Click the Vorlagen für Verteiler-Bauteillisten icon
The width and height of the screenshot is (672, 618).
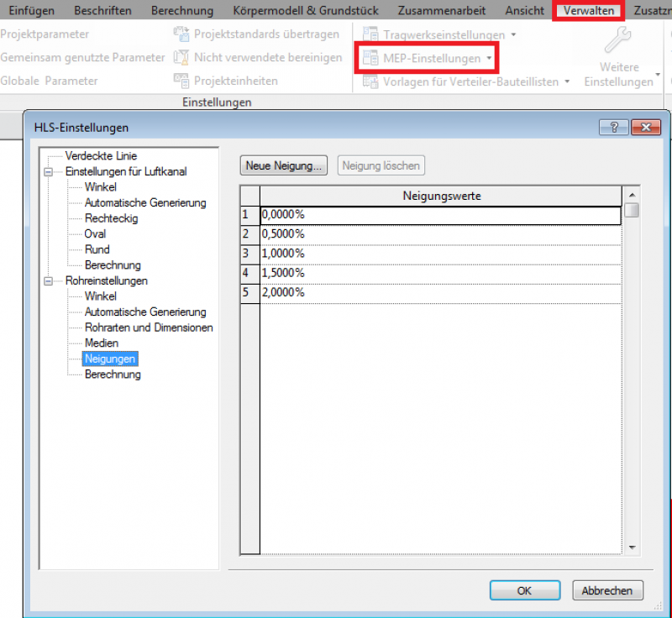(x=370, y=81)
